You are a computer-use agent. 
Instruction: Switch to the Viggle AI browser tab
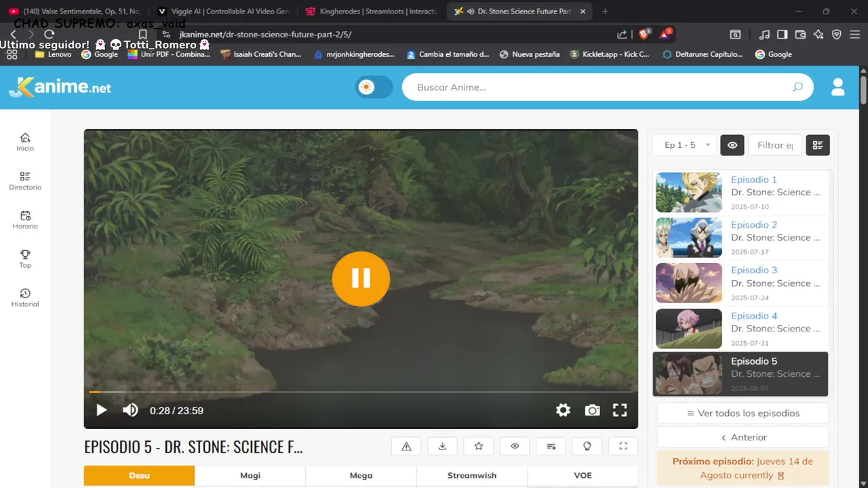(222, 12)
